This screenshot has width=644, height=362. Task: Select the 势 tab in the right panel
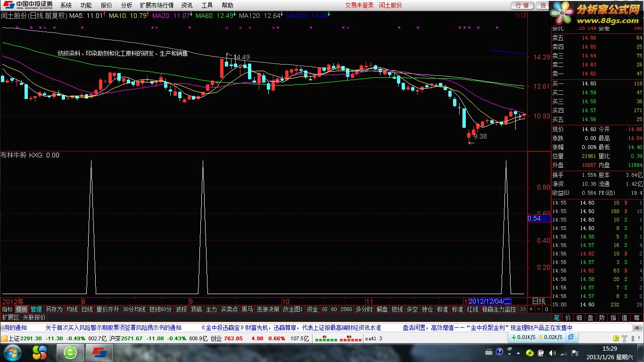coord(602,318)
